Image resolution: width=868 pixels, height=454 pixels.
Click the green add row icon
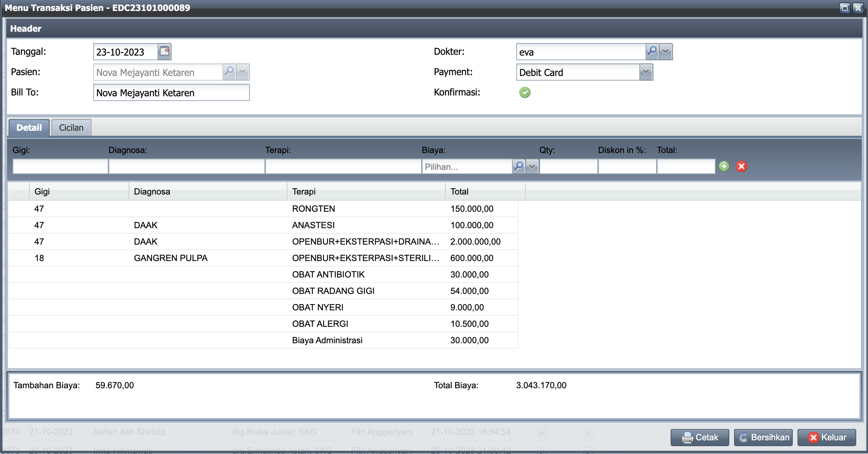pos(724,166)
